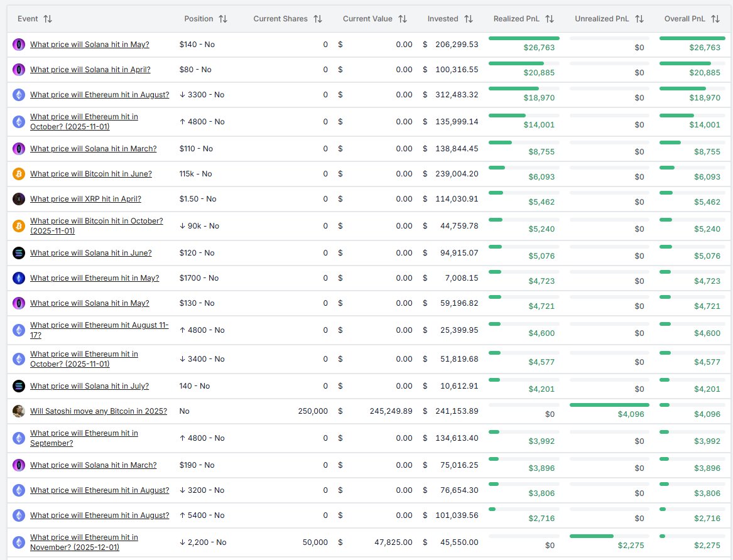The image size is (733, 560).
Task: Click the Solana icon next to May price market
Action: pos(18,45)
